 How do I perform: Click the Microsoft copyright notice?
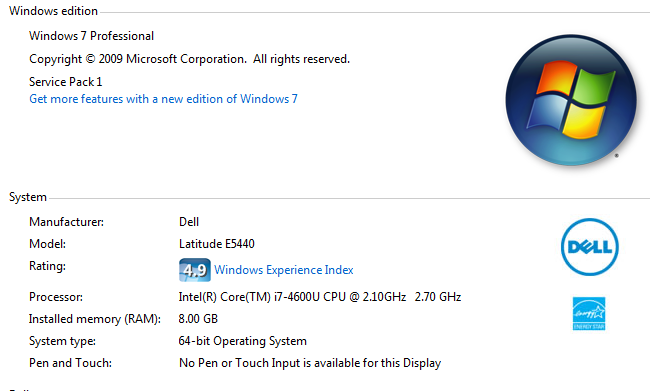(x=189, y=59)
